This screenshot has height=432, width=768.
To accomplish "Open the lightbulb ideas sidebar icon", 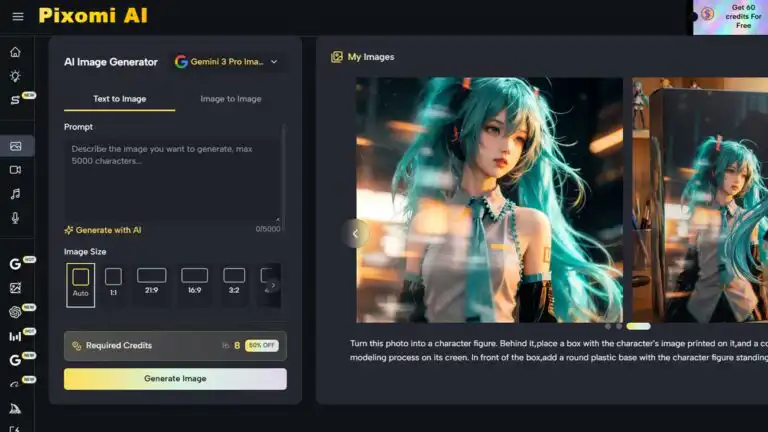I will 15,76.
